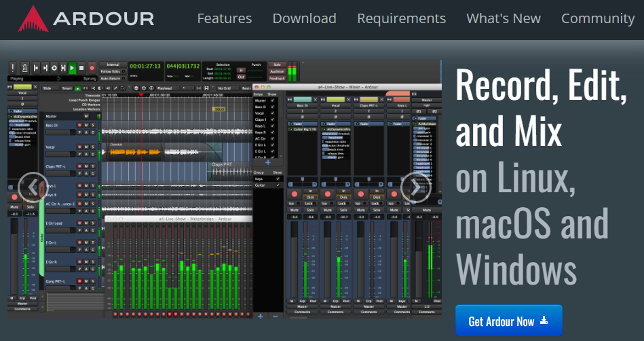The image size is (644, 341).
Task: Click the Feedback indicator button
Action: pyautogui.click(x=278, y=78)
